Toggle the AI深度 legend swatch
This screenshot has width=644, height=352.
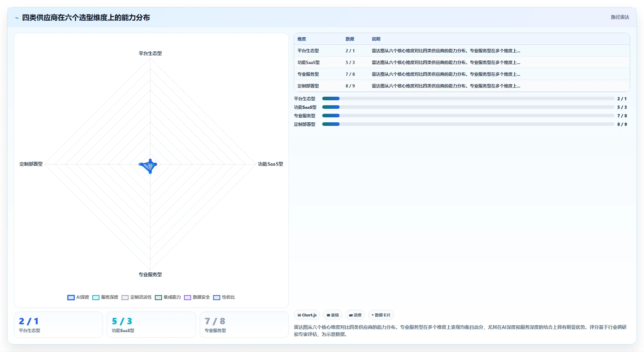click(x=71, y=298)
